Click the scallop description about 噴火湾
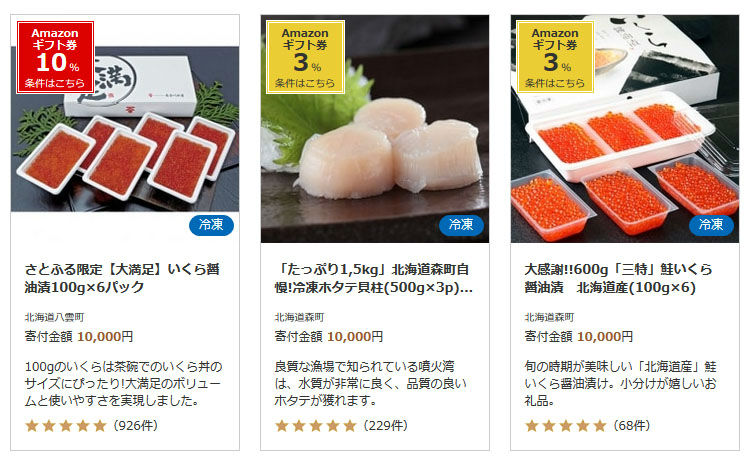747x457 pixels. (370, 384)
